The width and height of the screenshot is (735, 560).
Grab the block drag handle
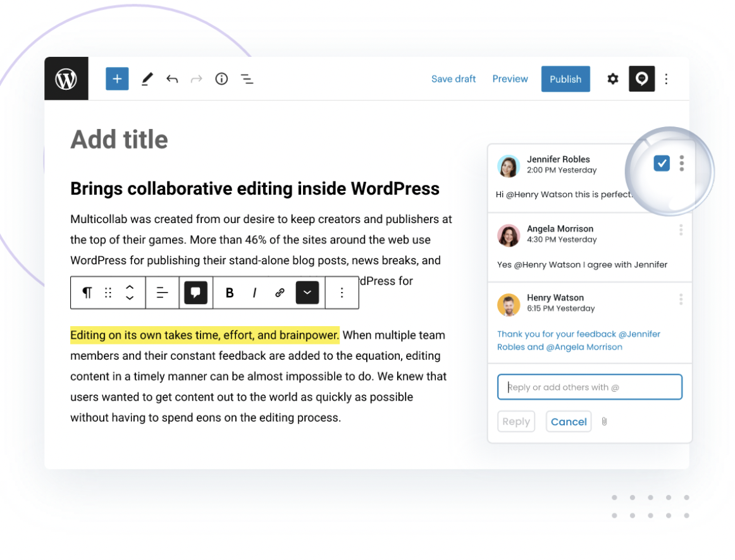(108, 293)
